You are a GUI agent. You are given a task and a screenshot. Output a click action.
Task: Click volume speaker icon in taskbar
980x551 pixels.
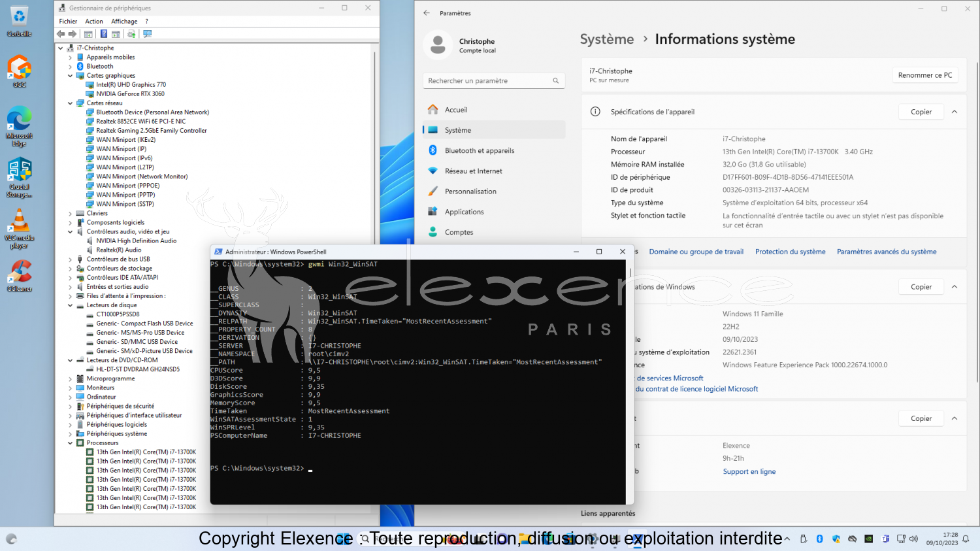point(913,539)
